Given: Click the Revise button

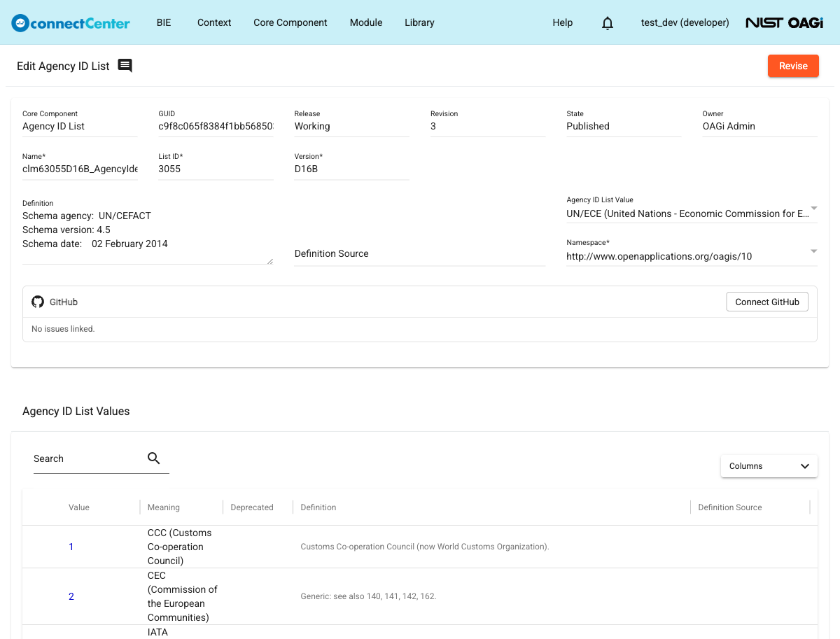Looking at the screenshot, I should pos(793,66).
